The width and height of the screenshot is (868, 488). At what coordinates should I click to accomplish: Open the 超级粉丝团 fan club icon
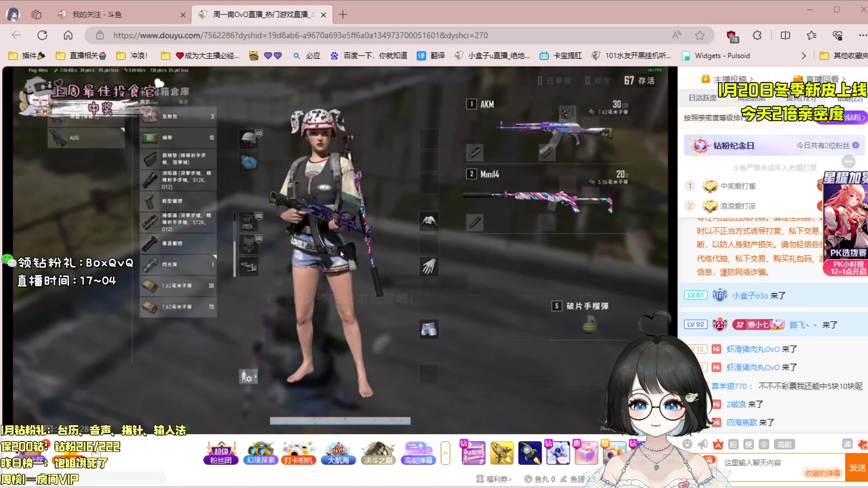pos(221,452)
